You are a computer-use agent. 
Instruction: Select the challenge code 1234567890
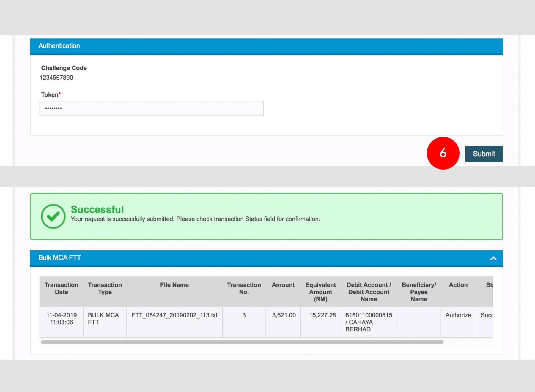(x=56, y=78)
